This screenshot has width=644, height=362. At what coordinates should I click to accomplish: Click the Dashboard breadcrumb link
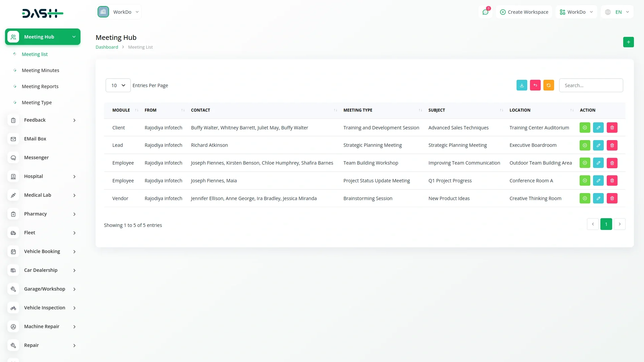pos(107,47)
